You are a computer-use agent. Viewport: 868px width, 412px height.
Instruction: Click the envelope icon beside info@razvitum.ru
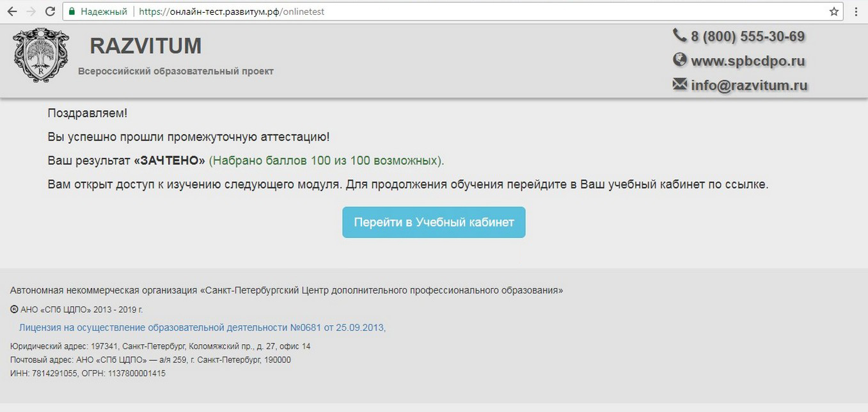coord(679,84)
